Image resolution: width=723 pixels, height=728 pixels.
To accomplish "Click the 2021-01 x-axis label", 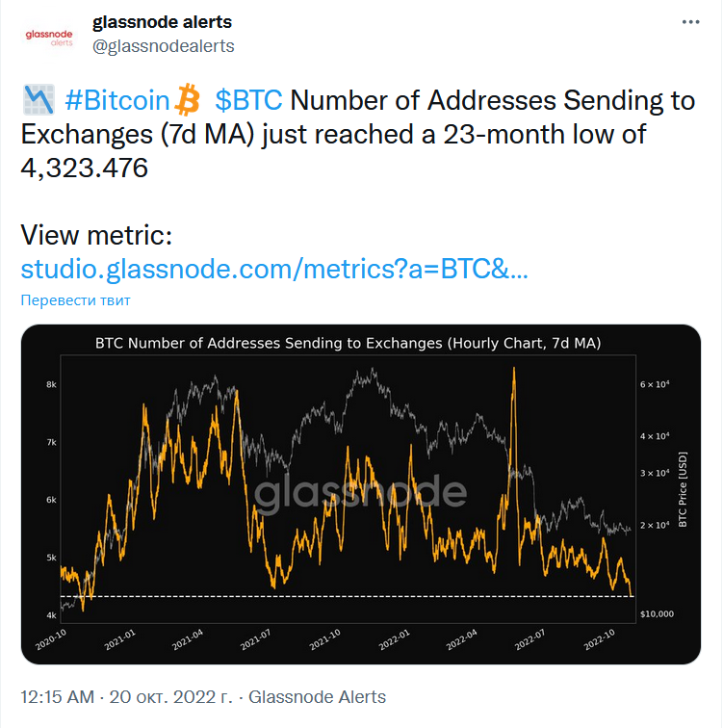I will click(x=120, y=640).
